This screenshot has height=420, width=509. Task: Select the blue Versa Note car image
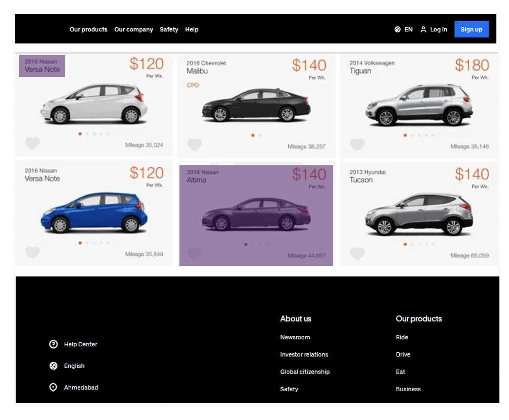[94, 213]
